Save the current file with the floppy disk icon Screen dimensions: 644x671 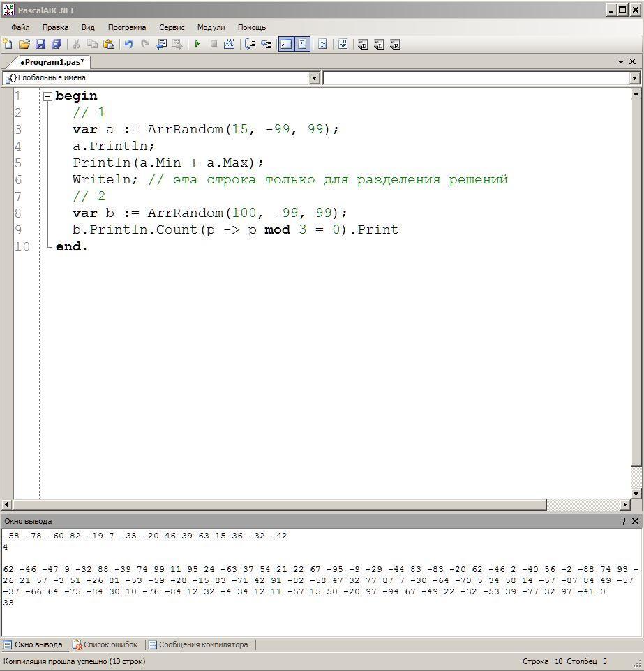(x=40, y=44)
